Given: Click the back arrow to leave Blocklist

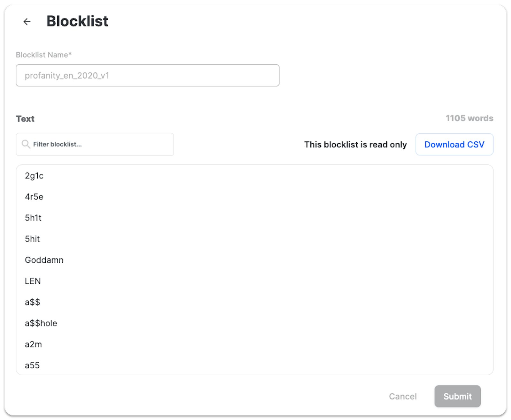Looking at the screenshot, I should (27, 21).
